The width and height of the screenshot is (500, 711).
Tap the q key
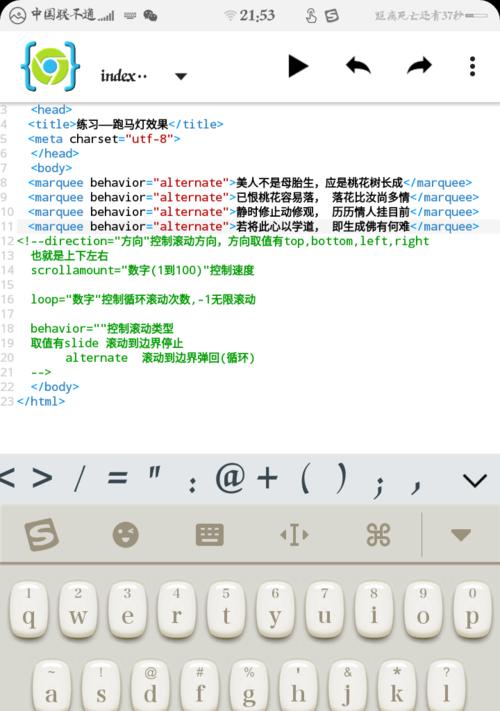[x=28, y=610]
